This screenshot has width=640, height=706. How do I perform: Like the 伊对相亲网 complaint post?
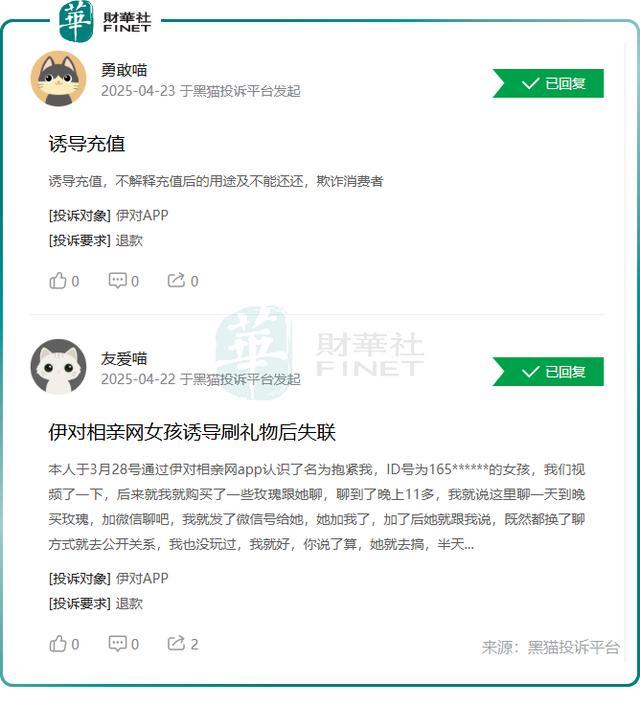[x=58, y=643]
